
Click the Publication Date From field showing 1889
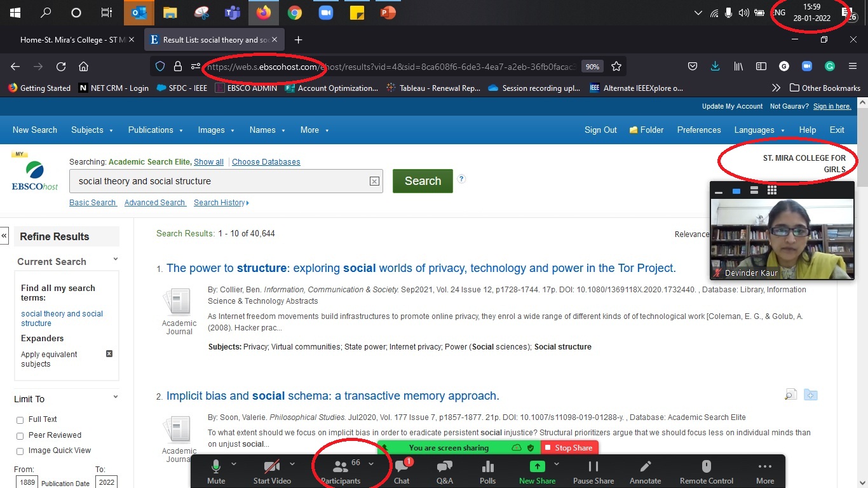tap(26, 482)
